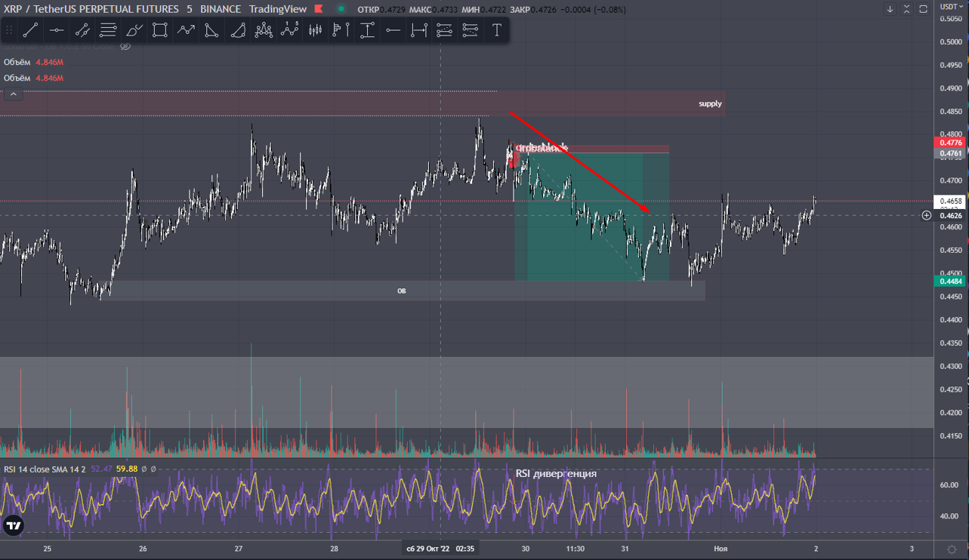The width and height of the screenshot is (969, 560).
Task: Select the Long Position tool
Action: pyautogui.click(x=445, y=30)
